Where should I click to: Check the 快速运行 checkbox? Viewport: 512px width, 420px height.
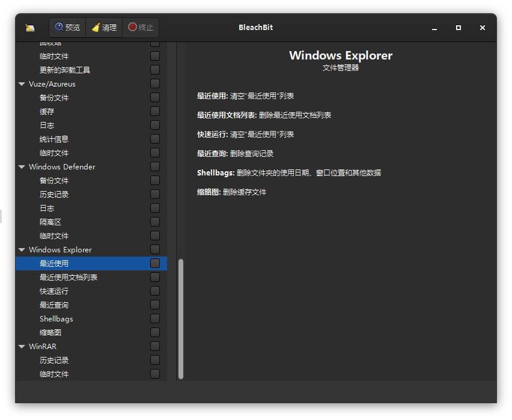click(155, 291)
